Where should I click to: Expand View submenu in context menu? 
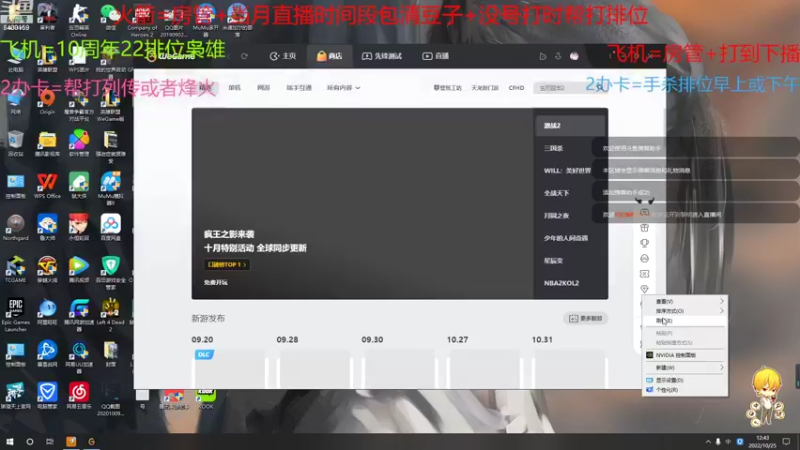point(685,302)
